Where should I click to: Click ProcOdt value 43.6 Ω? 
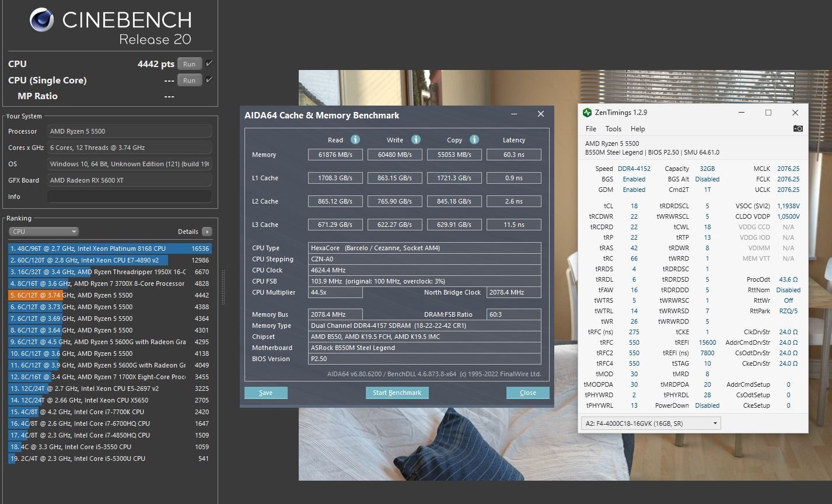(788, 279)
